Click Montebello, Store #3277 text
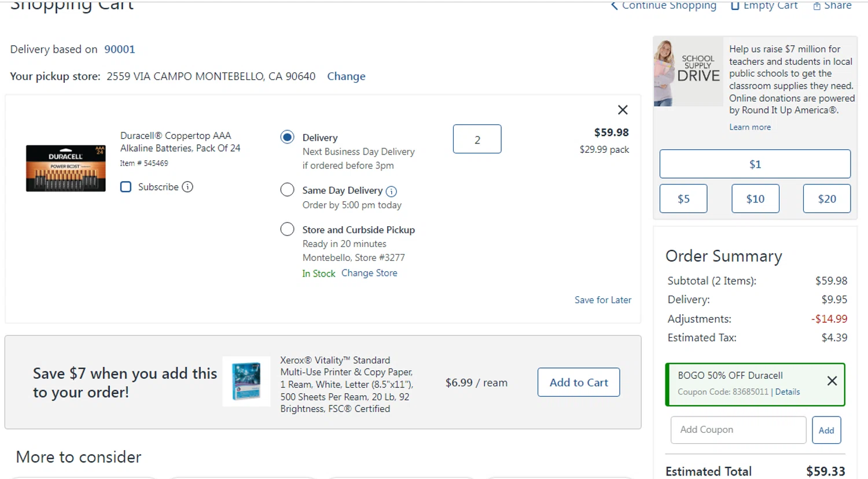The height and width of the screenshot is (479, 868). pos(354,257)
